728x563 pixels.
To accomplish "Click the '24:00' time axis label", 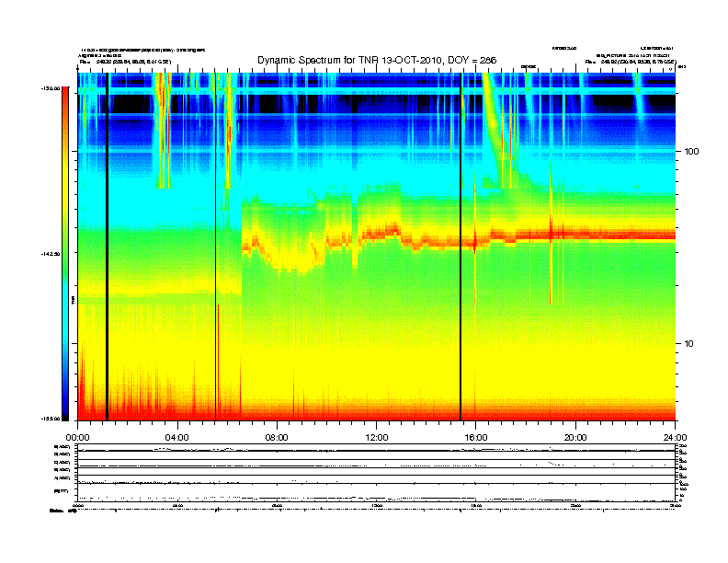I will pyautogui.click(x=675, y=438).
